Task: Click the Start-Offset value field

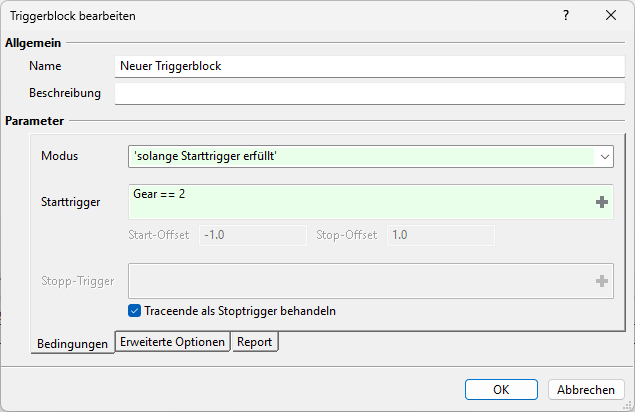Action: tap(253, 235)
